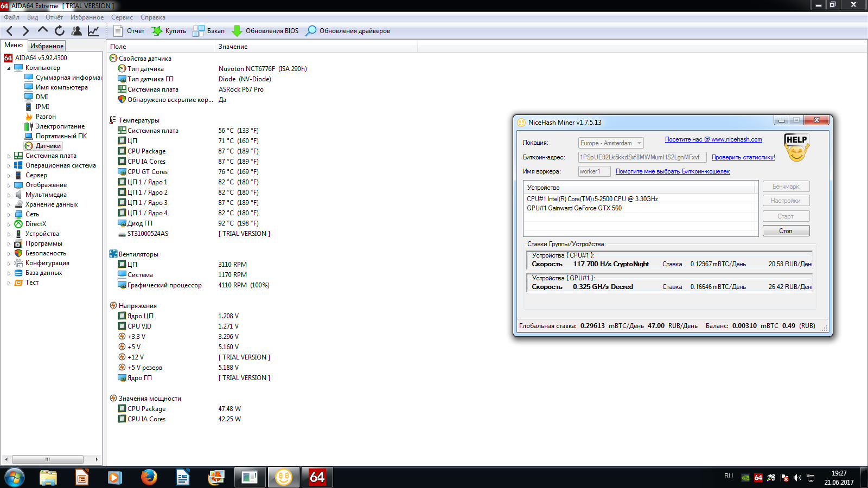
Task: Open Обновления драйверов from the toolbar
Action: 348,31
